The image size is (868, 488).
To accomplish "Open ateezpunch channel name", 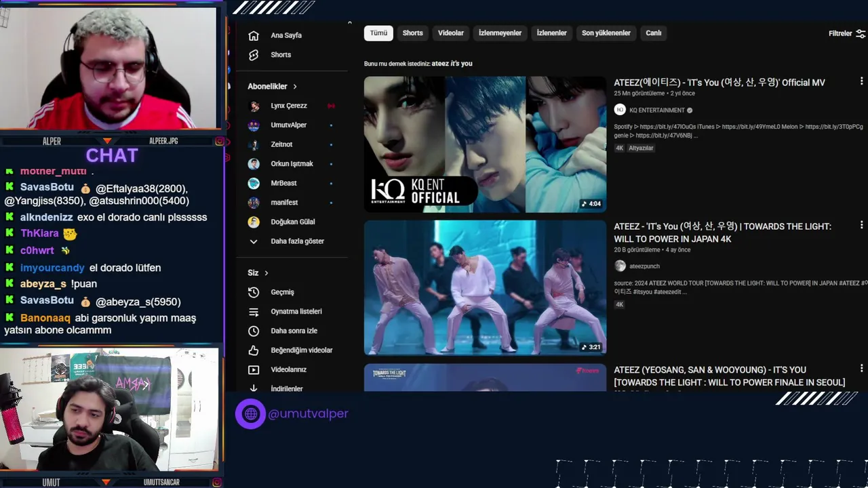I will [645, 267].
